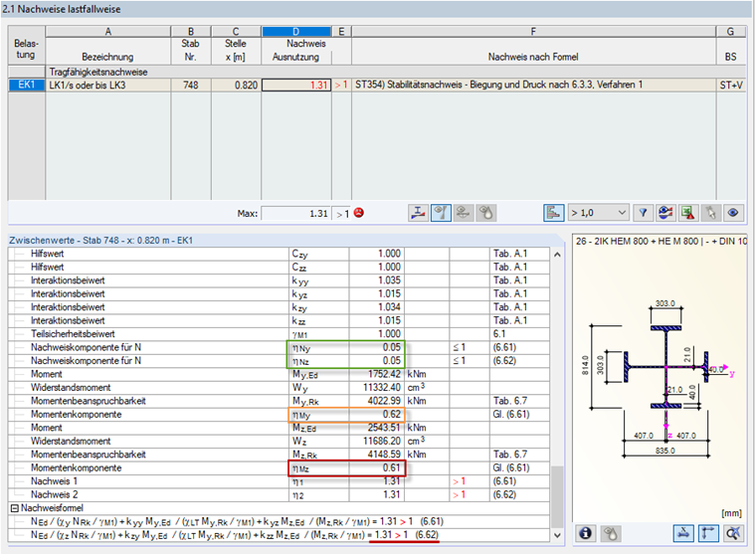Select the 'Hilfswert' Czy row

tap(279, 254)
